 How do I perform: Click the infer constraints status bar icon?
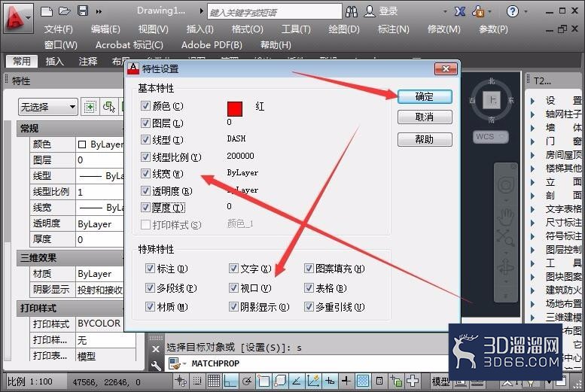click(x=181, y=381)
